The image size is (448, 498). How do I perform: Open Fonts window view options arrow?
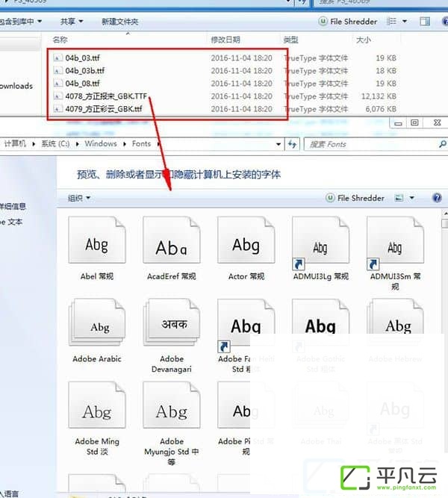[x=411, y=198]
